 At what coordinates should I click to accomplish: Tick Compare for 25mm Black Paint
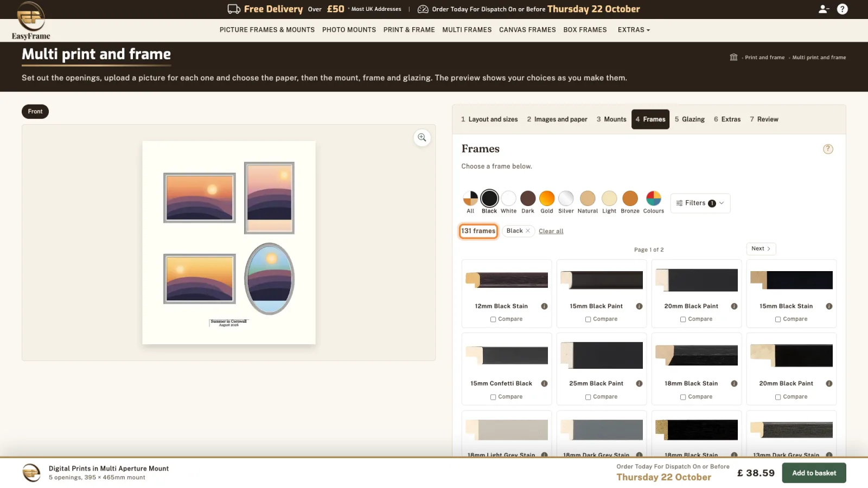(588, 397)
